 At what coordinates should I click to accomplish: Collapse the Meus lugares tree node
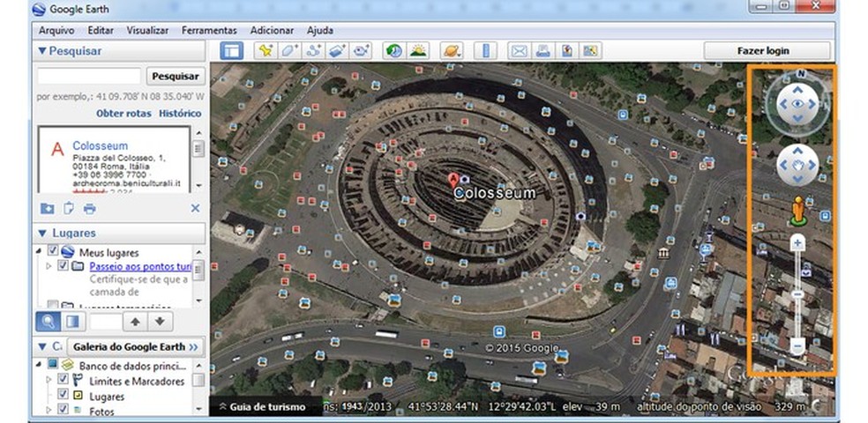click(x=40, y=251)
